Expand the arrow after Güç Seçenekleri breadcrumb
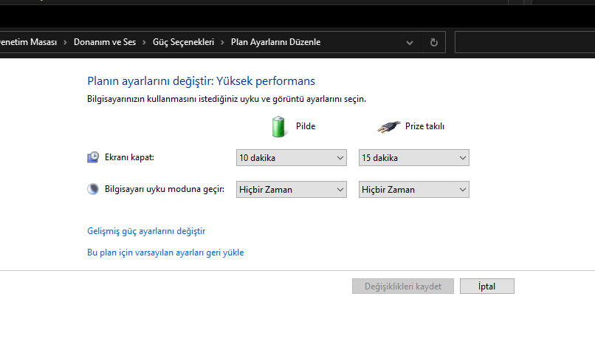Screen dimensions: 595x364 click(222, 43)
